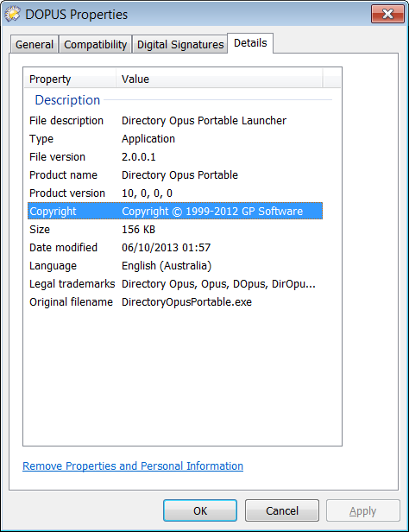The image size is (409, 532).
Task: Click the Property column header
Action: coord(70,79)
